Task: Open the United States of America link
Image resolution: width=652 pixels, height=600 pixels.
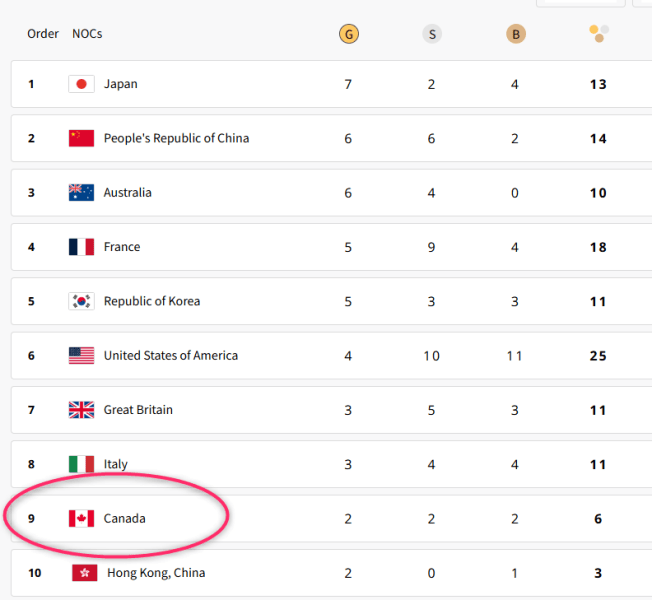Action: point(171,355)
